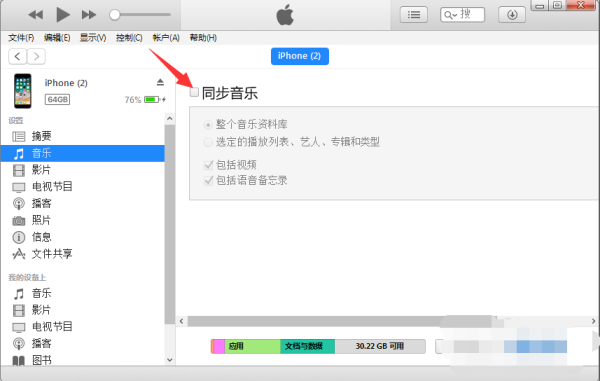Enable the 同步音乐 checkbox

tap(194, 92)
